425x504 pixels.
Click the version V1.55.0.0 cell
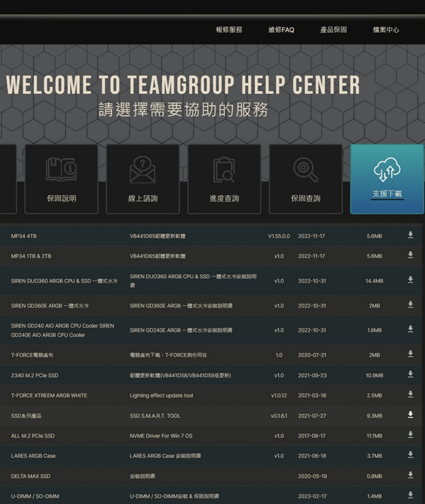pos(279,236)
